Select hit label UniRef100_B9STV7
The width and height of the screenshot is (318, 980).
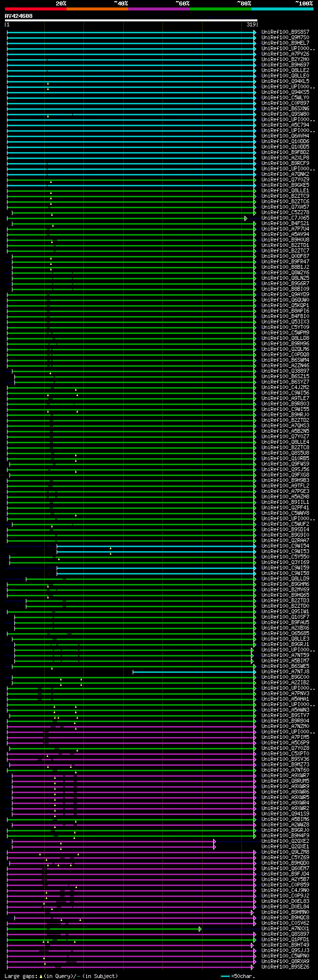point(285,715)
